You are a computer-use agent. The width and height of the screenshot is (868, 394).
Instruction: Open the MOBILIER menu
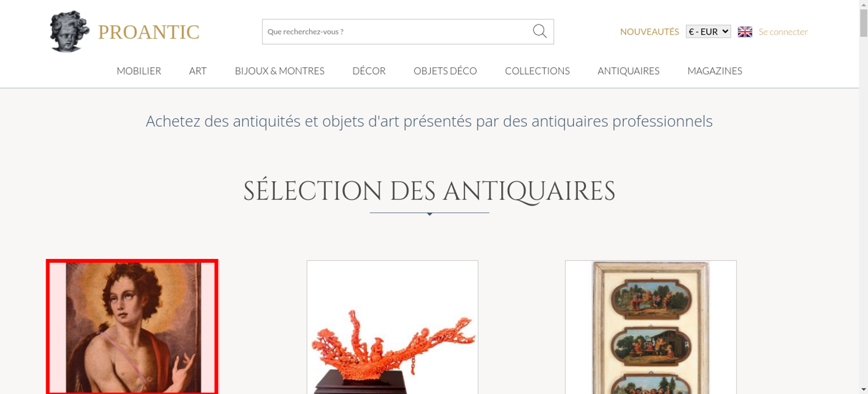tap(139, 71)
